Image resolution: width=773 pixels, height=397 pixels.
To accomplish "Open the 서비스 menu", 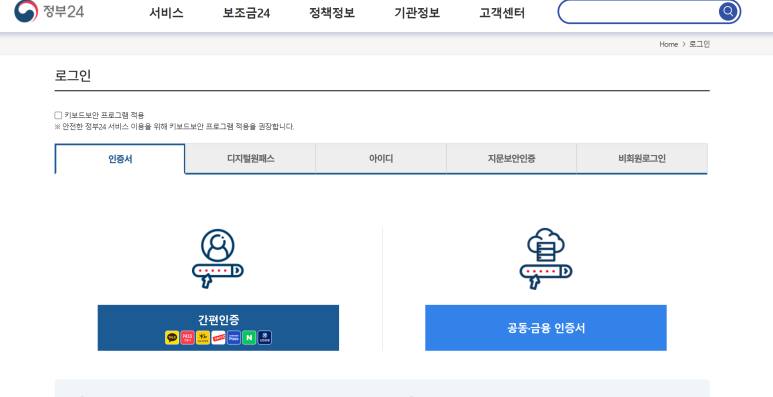I will pyautogui.click(x=167, y=13).
